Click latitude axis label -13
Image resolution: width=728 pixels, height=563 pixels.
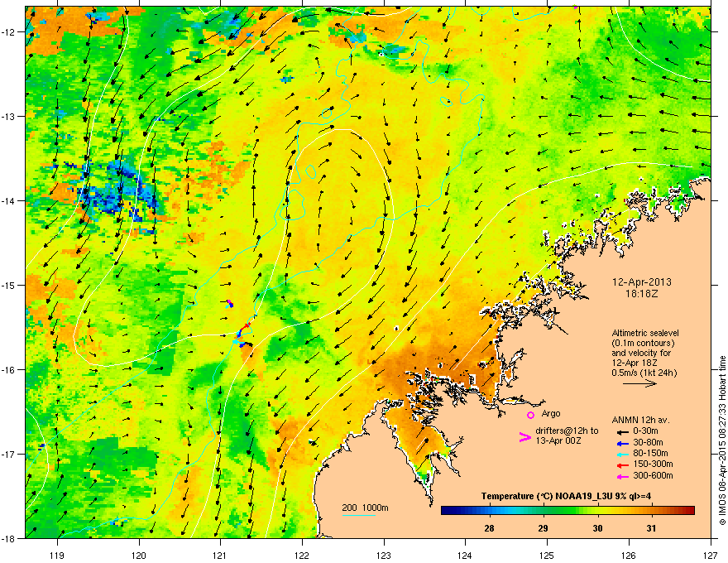[x=9, y=116]
